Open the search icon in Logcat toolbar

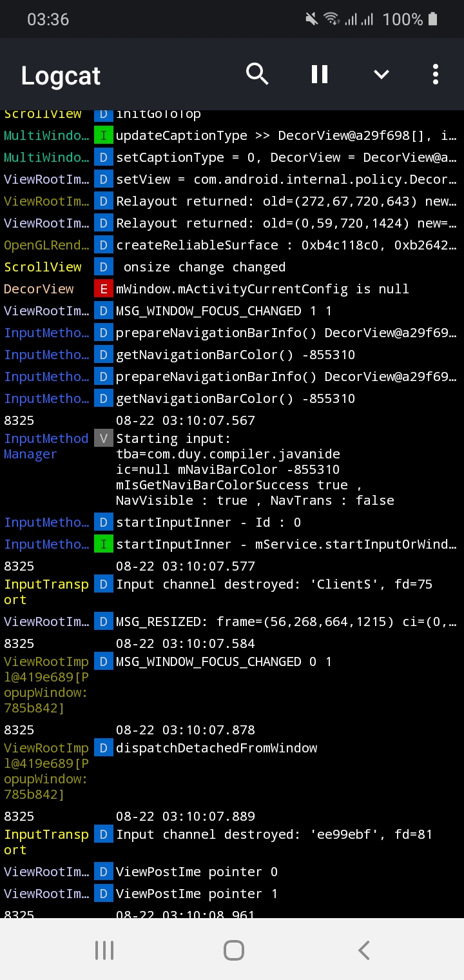click(x=257, y=74)
